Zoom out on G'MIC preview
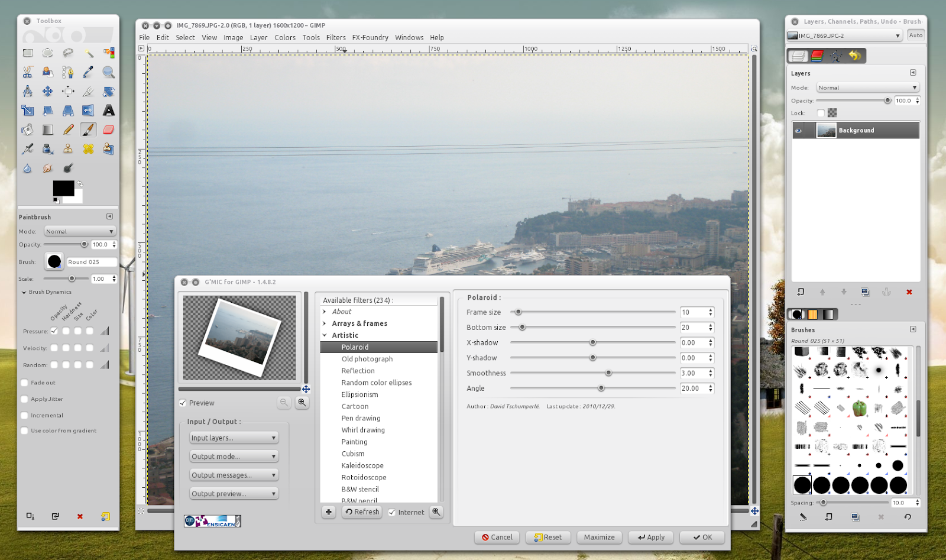Screen dimensions: 946x560 pos(284,403)
